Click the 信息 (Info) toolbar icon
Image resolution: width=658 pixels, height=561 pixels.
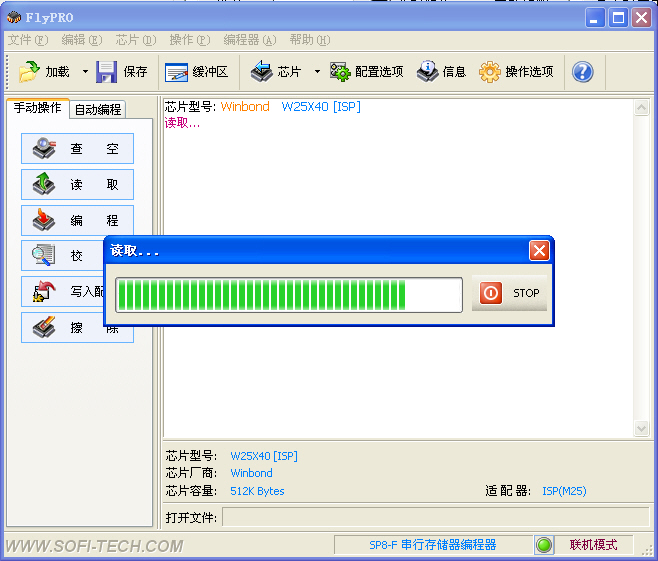tap(428, 71)
